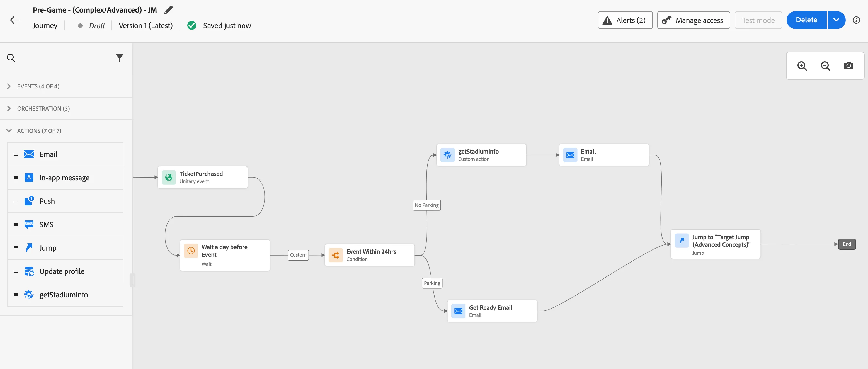Open the palette filter funnel icon

pyautogui.click(x=119, y=58)
